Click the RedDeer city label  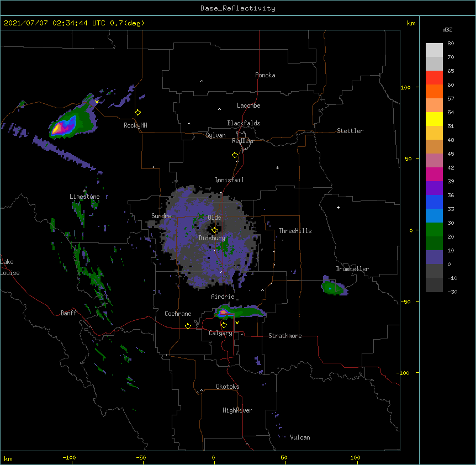click(243, 141)
